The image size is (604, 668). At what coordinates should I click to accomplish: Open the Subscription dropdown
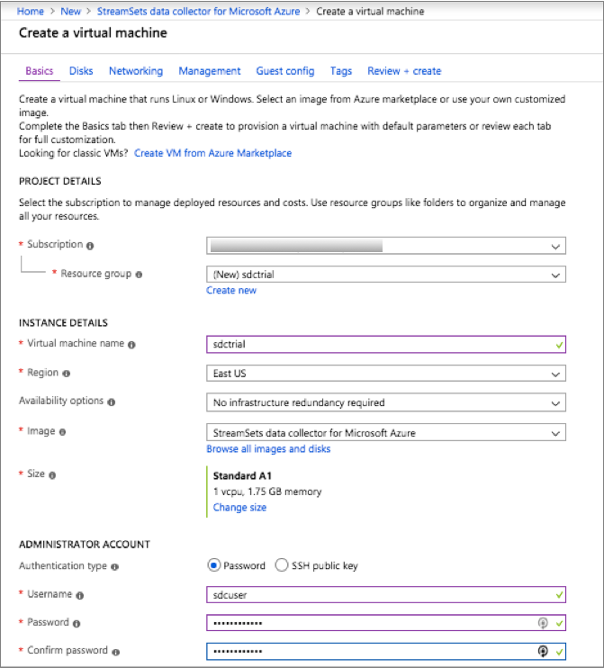point(386,246)
